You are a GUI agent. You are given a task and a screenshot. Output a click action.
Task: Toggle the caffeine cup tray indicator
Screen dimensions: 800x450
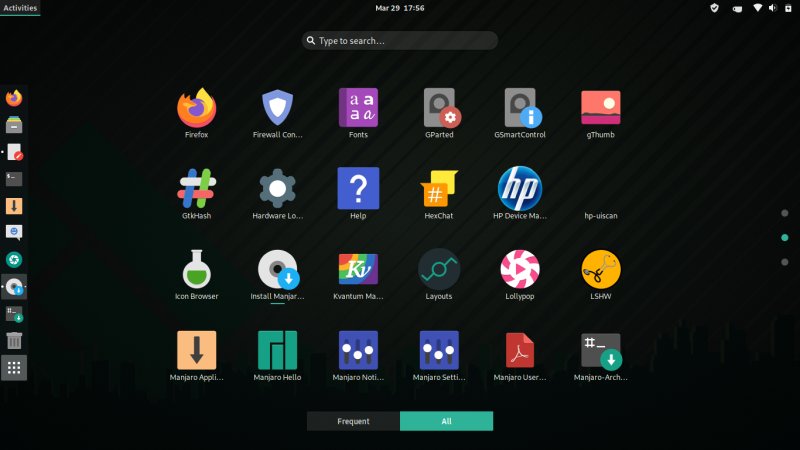[737, 8]
